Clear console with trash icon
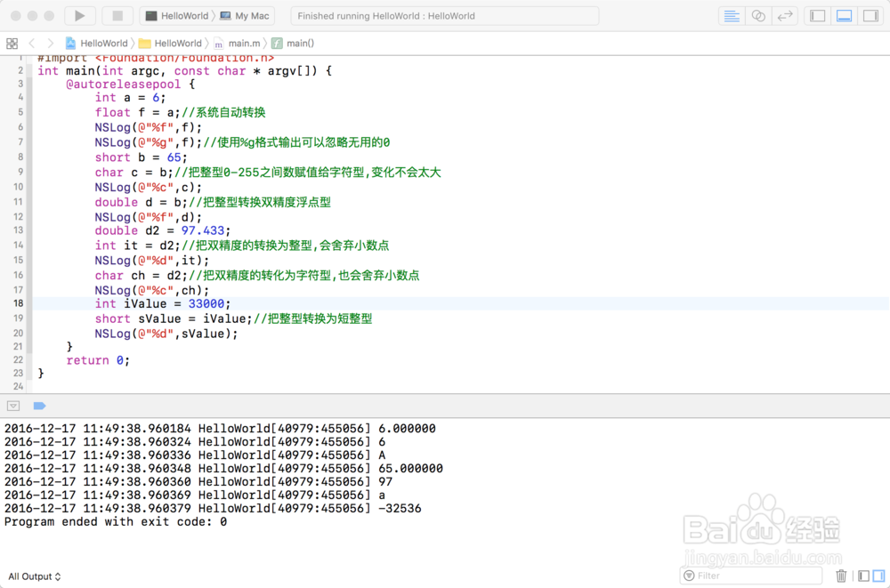This screenshot has height=588, width=890. (x=841, y=576)
